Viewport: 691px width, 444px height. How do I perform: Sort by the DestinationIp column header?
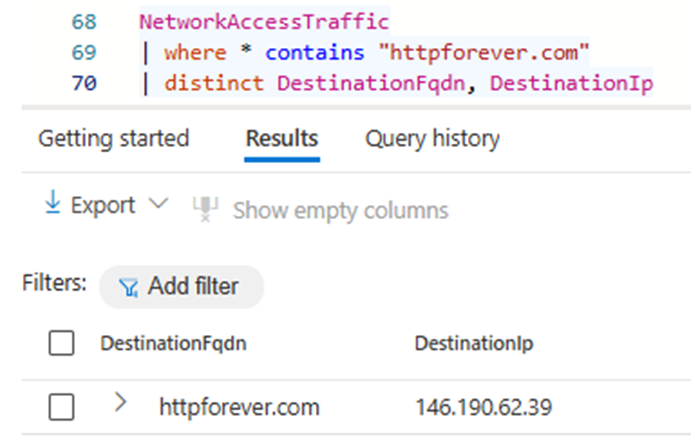pyautogui.click(x=473, y=344)
